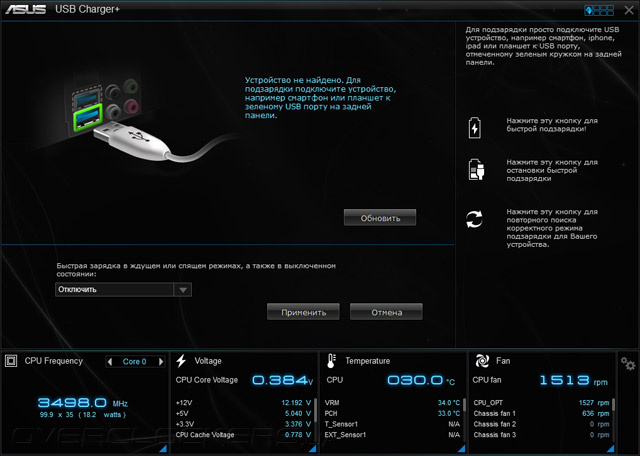Select next CPU core arrow
The width and height of the screenshot is (640, 456).
[x=161, y=361]
